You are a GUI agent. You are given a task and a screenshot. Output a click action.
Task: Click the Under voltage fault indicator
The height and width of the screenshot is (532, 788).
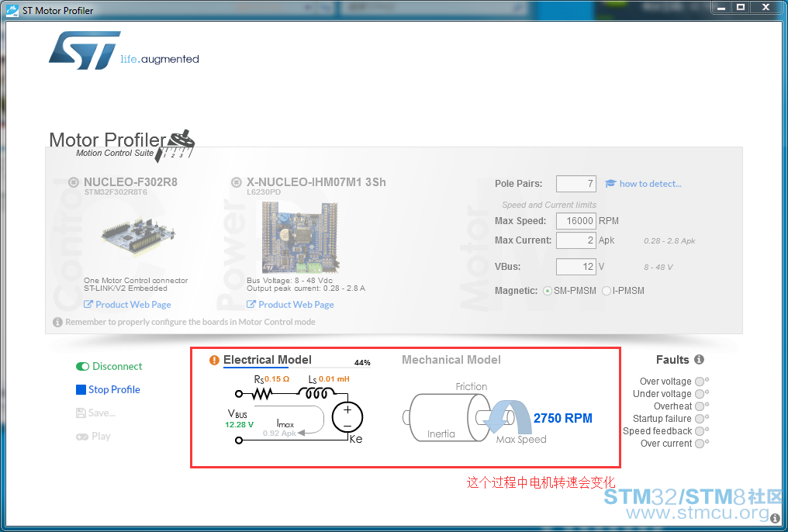(x=700, y=395)
